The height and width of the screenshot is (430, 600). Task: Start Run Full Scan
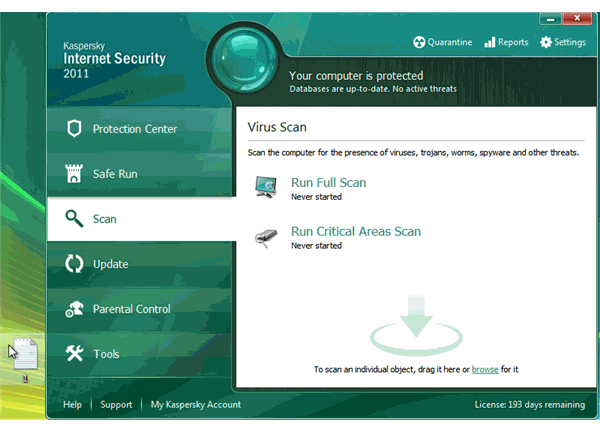click(328, 182)
